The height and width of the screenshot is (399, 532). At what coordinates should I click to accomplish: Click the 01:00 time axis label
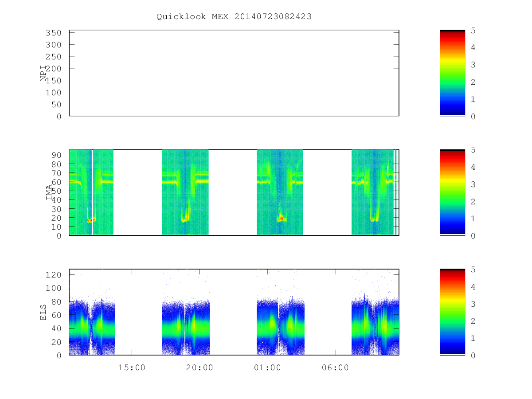[x=267, y=368]
